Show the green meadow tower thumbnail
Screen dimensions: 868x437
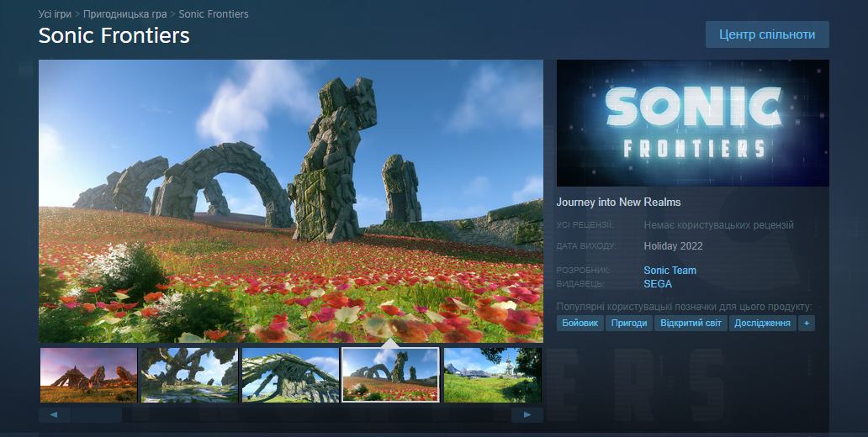[493, 375]
